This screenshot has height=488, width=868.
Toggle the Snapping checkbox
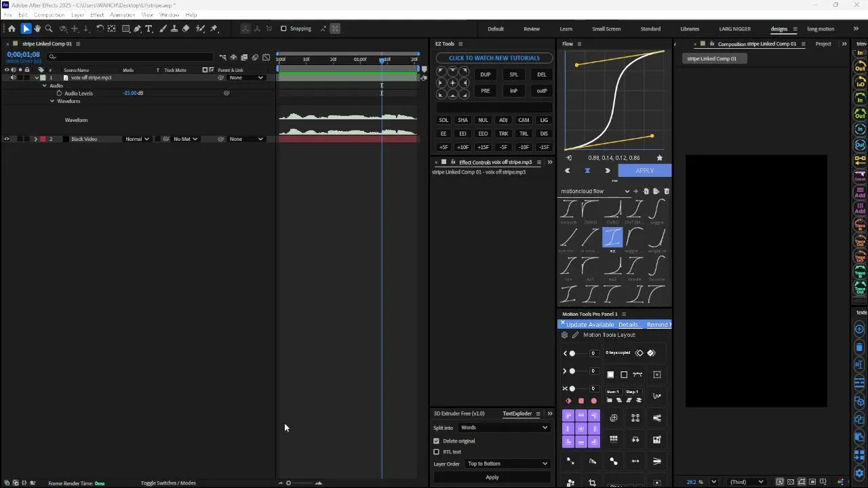point(283,28)
